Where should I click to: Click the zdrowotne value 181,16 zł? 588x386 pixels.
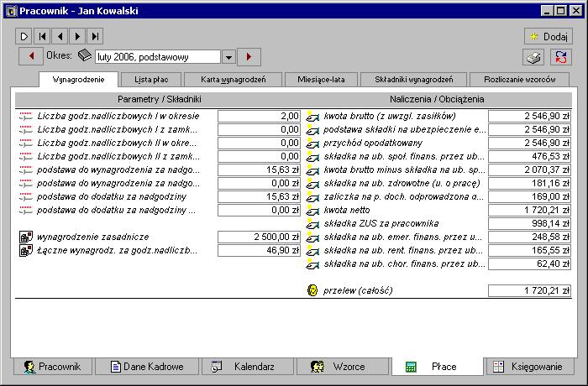pyautogui.click(x=529, y=183)
